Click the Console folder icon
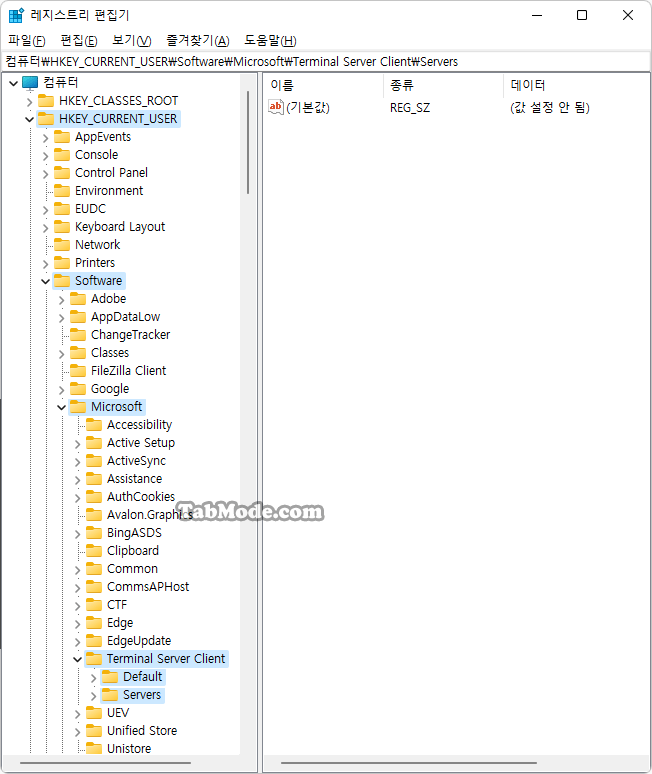This screenshot has width=652, height=774. (62, 155)
